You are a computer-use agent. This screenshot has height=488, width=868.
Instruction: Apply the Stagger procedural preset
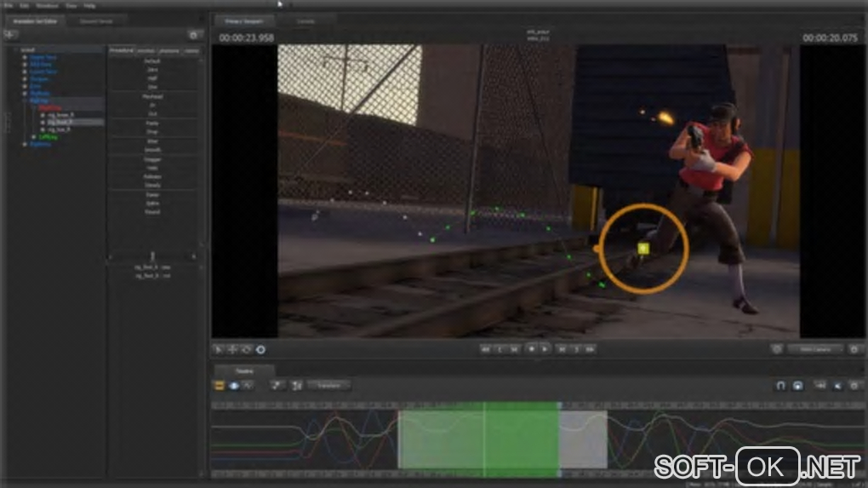click(152, 159)
